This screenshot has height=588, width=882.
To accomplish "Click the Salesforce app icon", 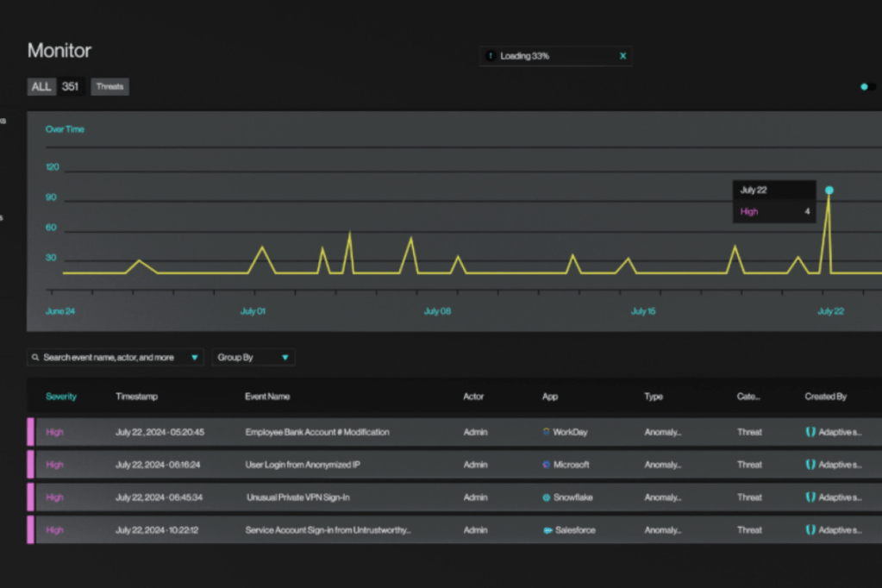I will pyautogui.click(x=547, y=530).
